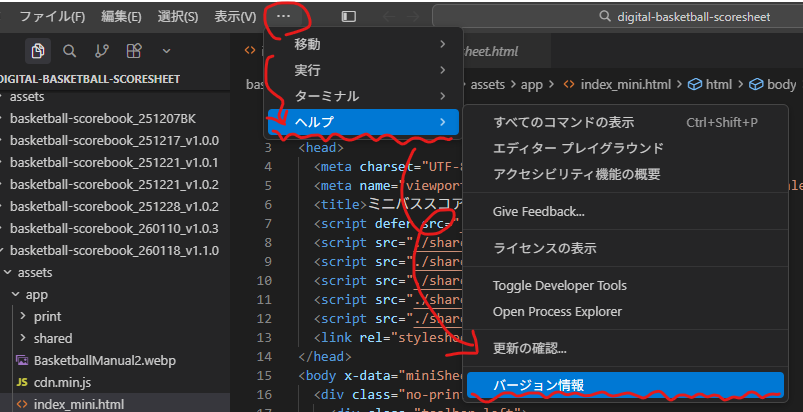Click the <body x-data= line of code

pos(381,376)
